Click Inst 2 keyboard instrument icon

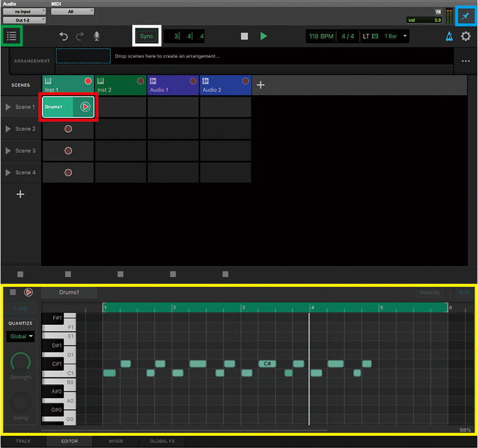[x=101, y=81]
